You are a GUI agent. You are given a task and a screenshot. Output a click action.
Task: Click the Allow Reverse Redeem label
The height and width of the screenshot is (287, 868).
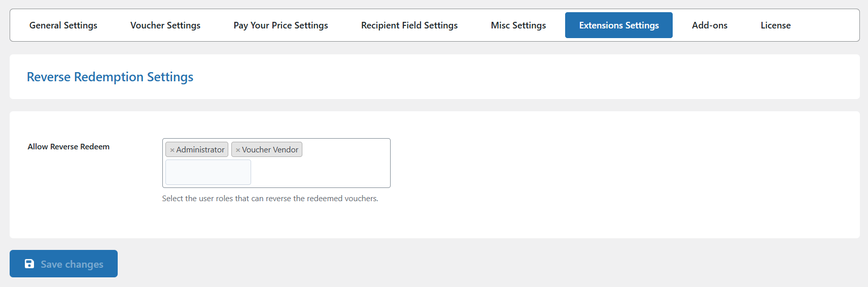pyautogui.click(x=68, y=147)
